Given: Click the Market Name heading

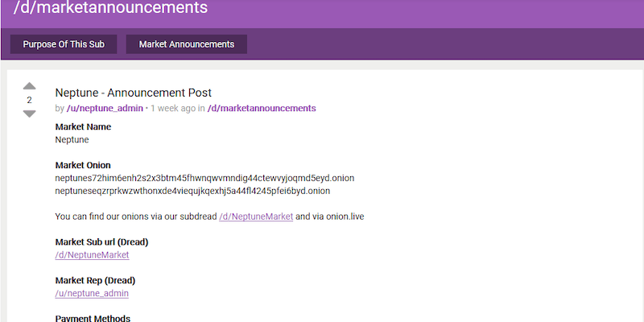Looking at the screenshot, I should point(84,127).
